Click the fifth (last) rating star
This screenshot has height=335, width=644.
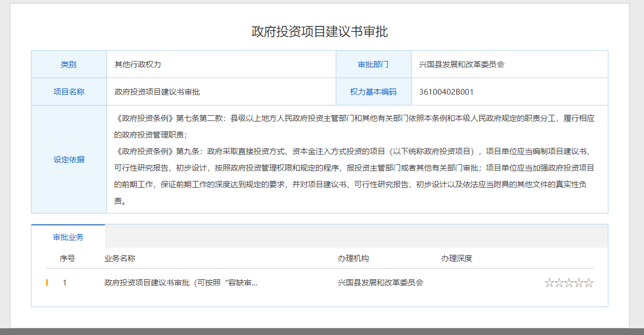point(588,283)
